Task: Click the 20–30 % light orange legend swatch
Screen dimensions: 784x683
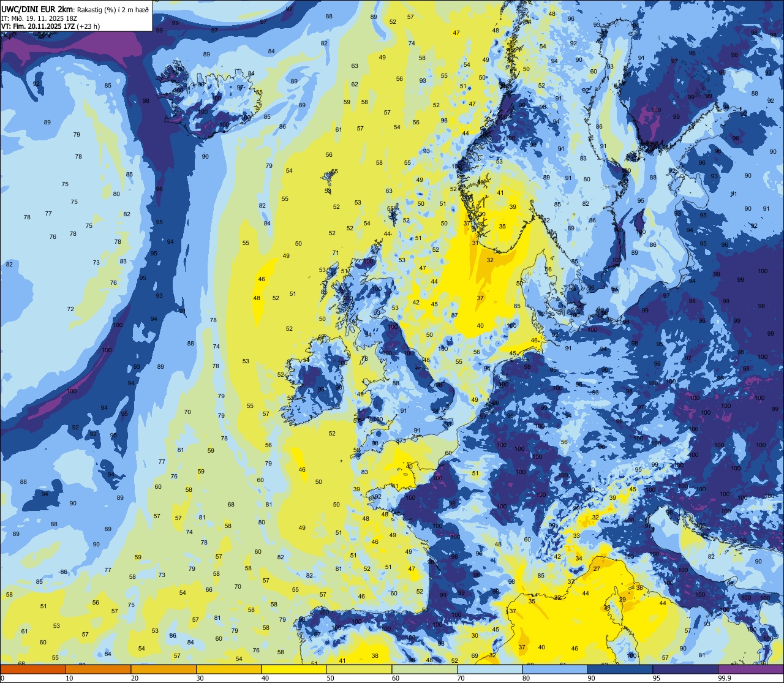Action: pos(164,669)
